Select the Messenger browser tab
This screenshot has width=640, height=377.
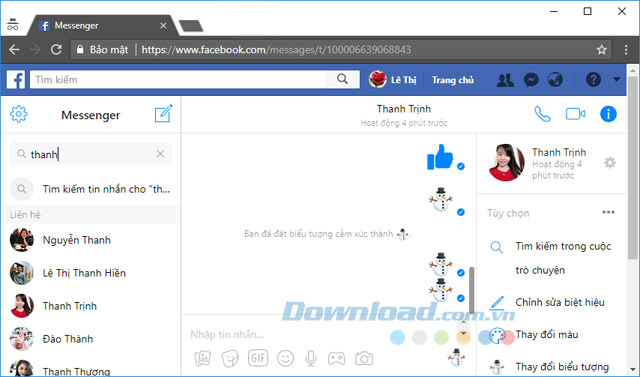pyautogui.click(x=102, y=25)
